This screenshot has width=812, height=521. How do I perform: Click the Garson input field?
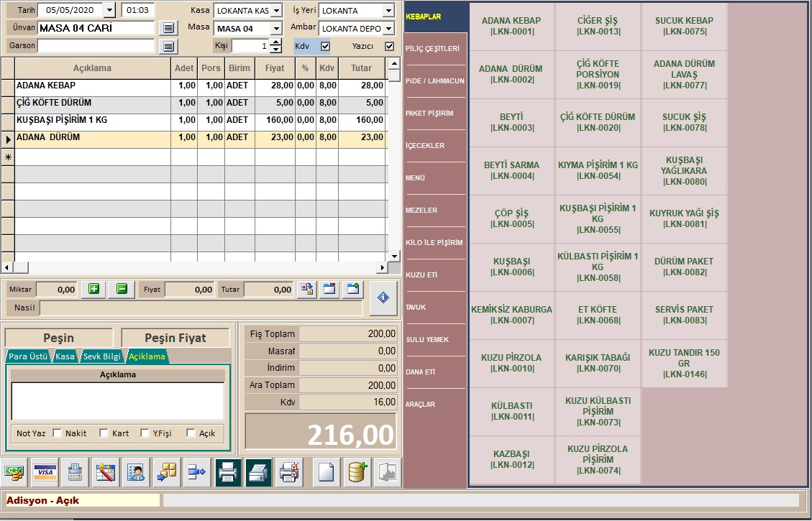tap(96, 46)
